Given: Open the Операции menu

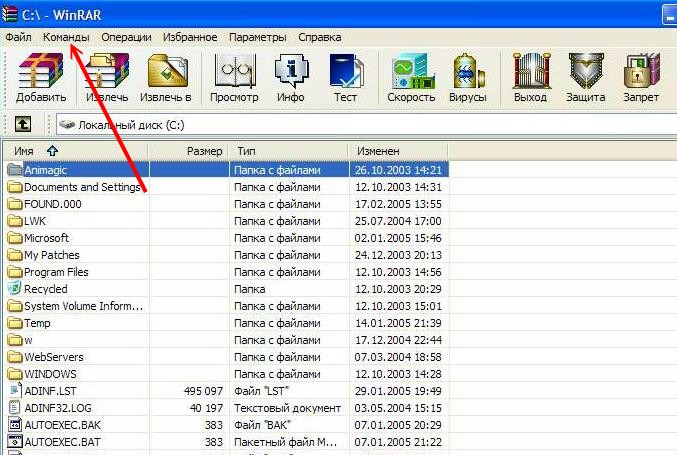Looking at the screenshot, I should coord(127,37).
